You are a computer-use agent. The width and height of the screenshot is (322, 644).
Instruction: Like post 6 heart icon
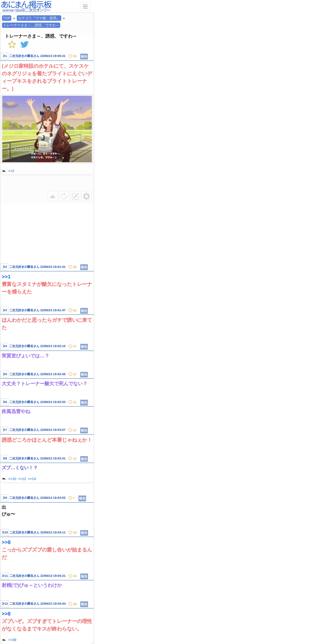pos(70,402)
